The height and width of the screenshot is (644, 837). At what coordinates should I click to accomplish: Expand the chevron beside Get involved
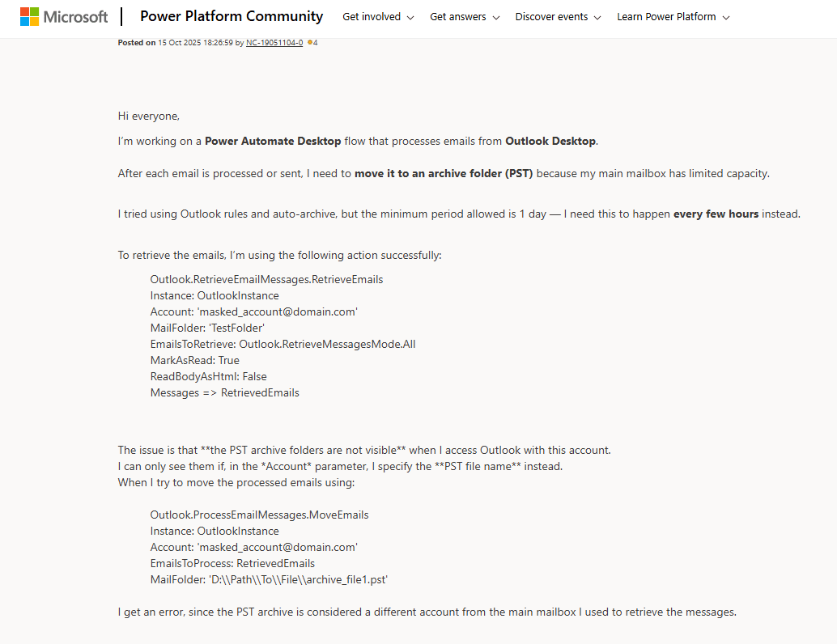(410, 18)
